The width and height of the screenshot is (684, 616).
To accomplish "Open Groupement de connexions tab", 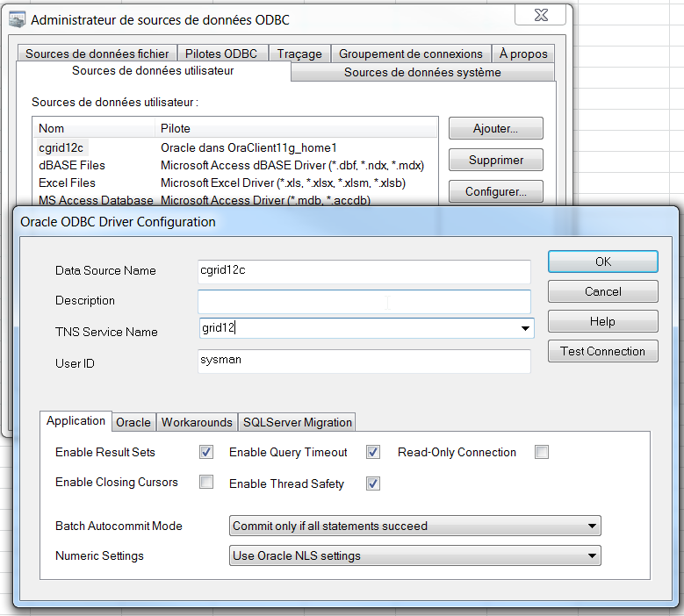I will 410,54.
